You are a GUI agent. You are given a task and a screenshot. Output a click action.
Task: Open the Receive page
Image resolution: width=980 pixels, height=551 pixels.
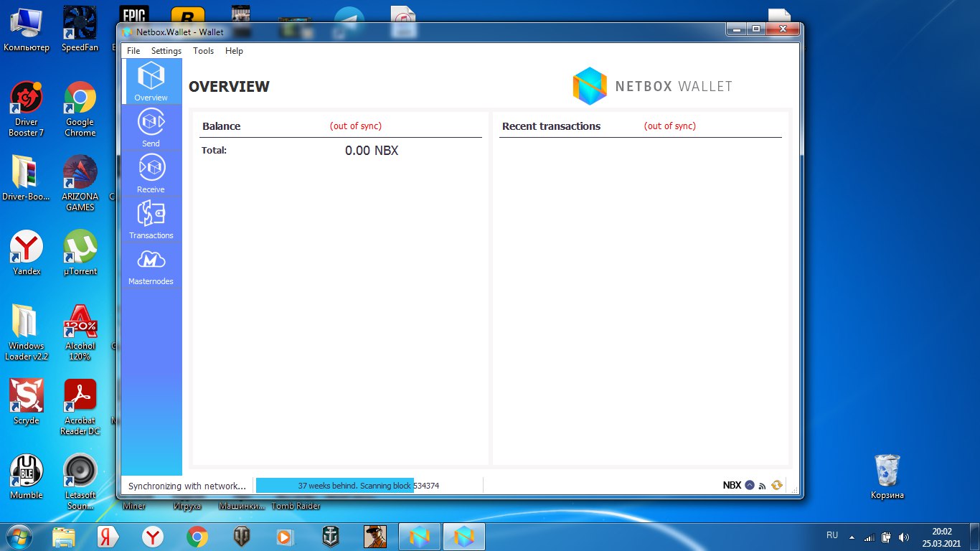151,174
